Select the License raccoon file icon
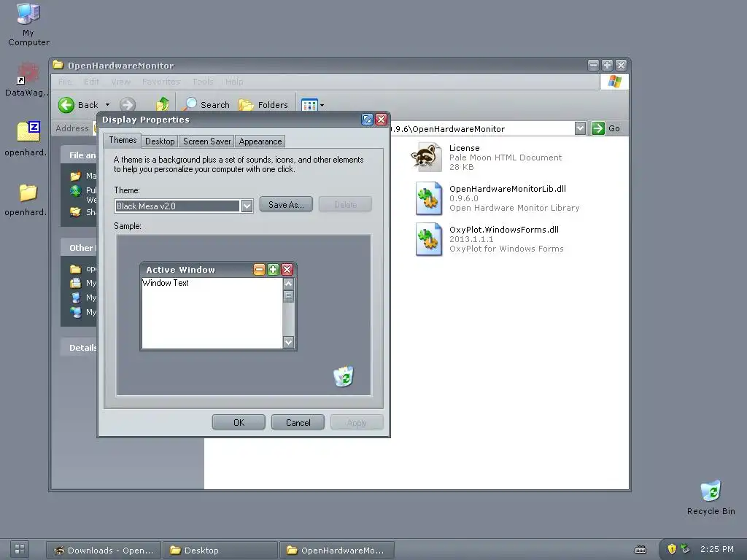Viewport: 747px width, 560px height. (x=426, y=157)
